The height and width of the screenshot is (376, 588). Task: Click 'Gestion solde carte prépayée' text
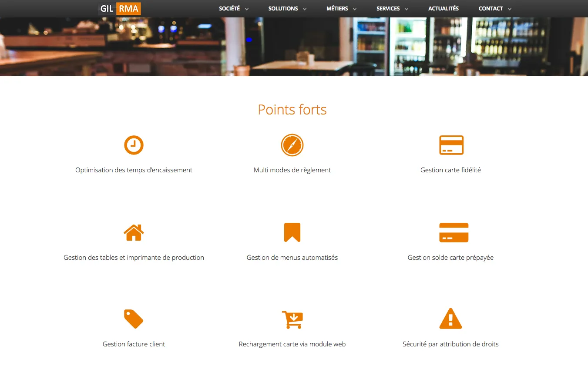point(450,258)
